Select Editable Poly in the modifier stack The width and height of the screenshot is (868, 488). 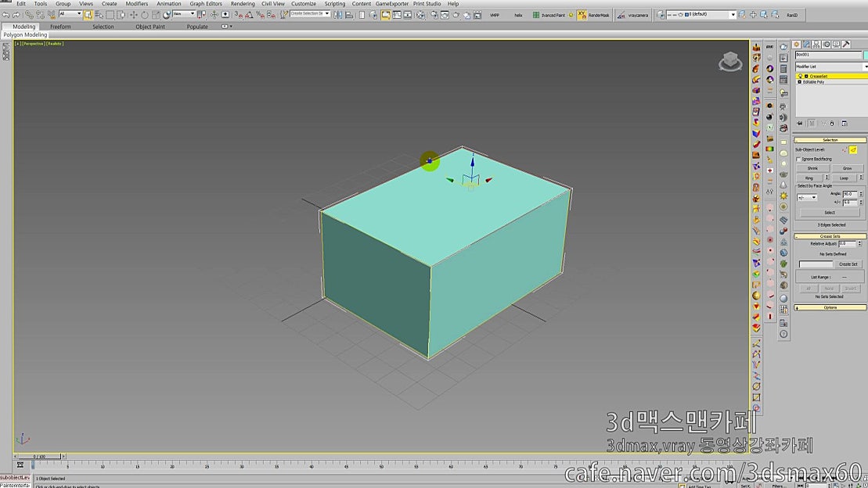(813, 81)
